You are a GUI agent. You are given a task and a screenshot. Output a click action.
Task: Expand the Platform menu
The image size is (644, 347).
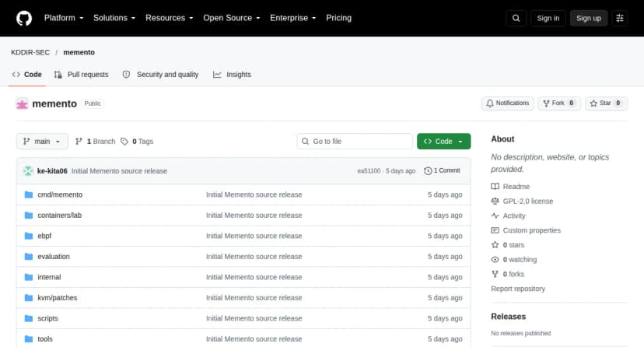(x=64, y=18)
